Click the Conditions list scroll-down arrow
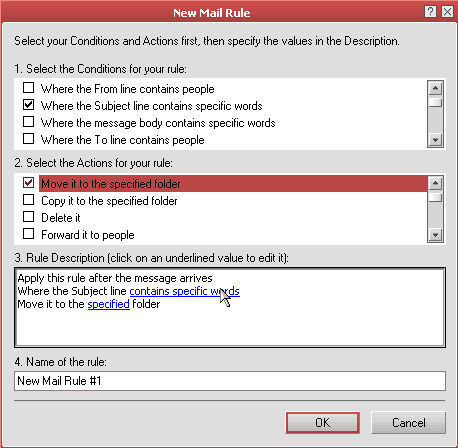This screenshot has width=458, height=448. point(435,140)
